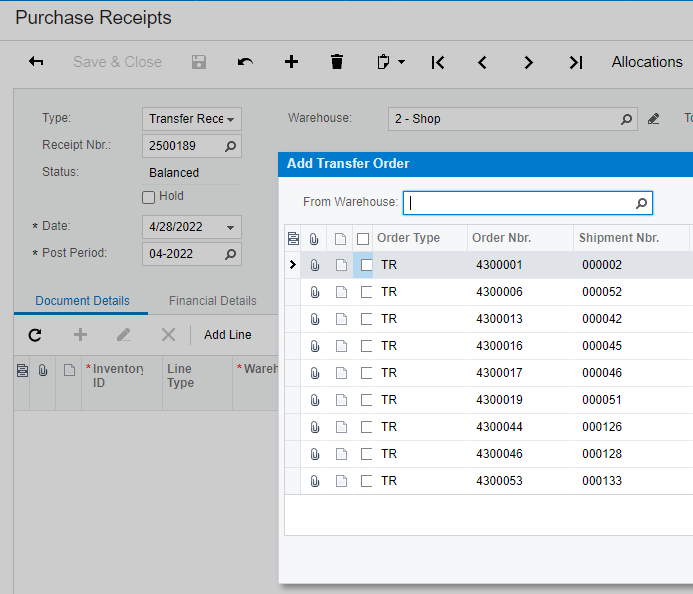Check the box for order 4300001
The width and height of the screenshot is (693, 594).
366,265
